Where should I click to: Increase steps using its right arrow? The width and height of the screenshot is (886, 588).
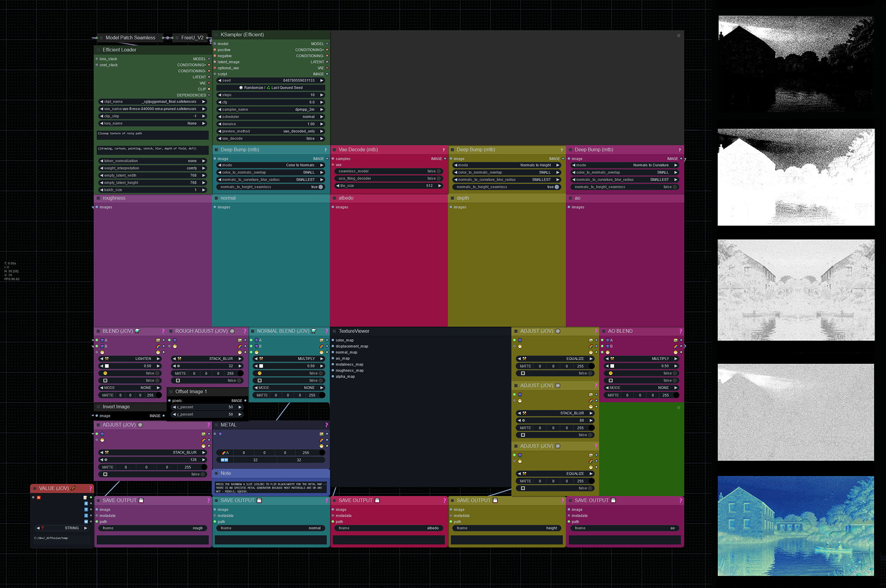322,95
